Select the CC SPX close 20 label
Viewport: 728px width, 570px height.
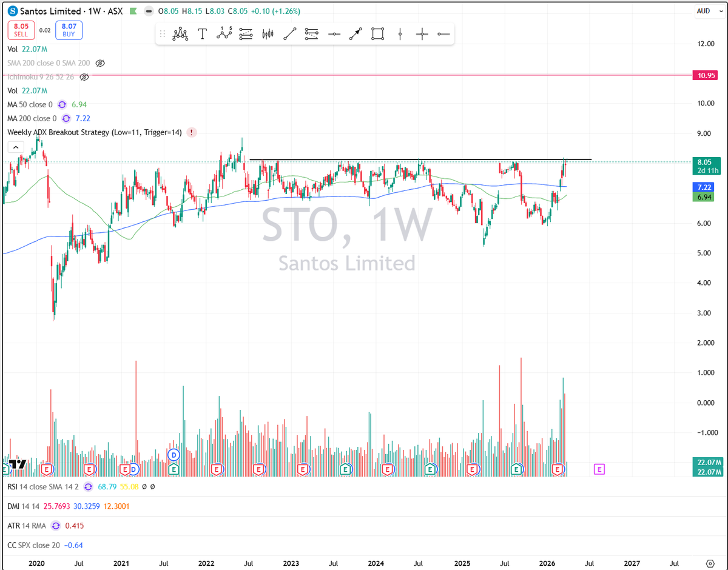coord(33,545)
